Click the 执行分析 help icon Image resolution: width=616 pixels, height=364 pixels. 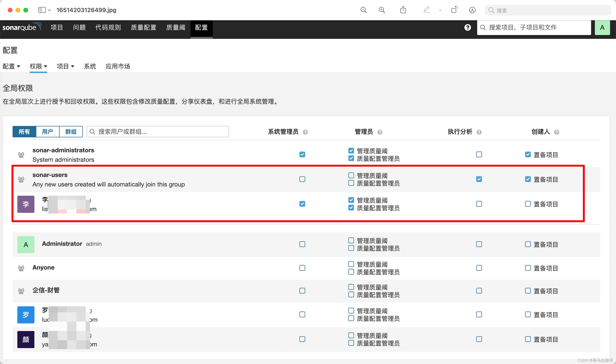[x=479, y=132]
